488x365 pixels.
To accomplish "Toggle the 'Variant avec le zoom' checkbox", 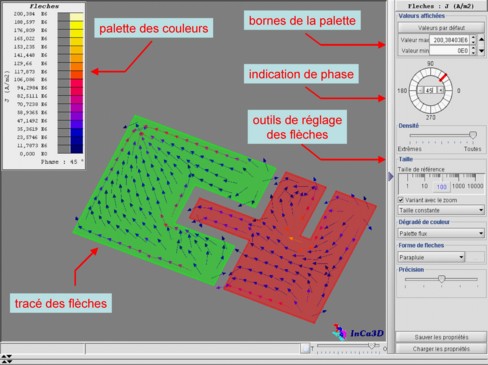I will pyautogui.click(x=401, y=200).
